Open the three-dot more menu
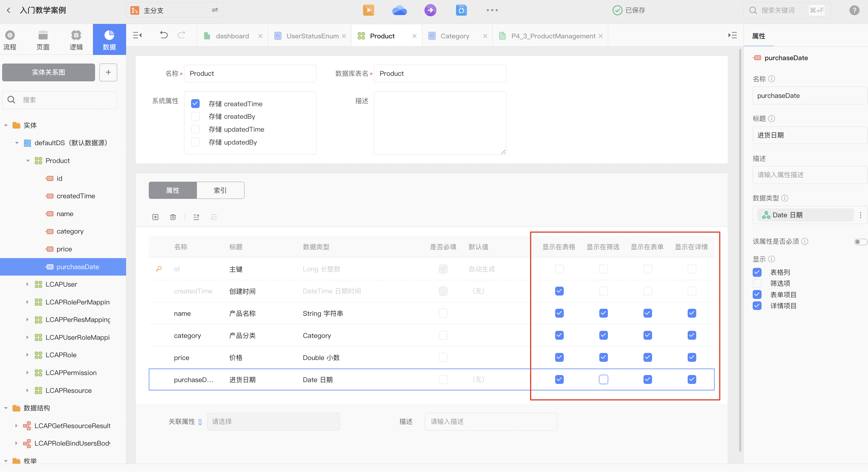The image size is (868, 472). (x=492, y=10)
